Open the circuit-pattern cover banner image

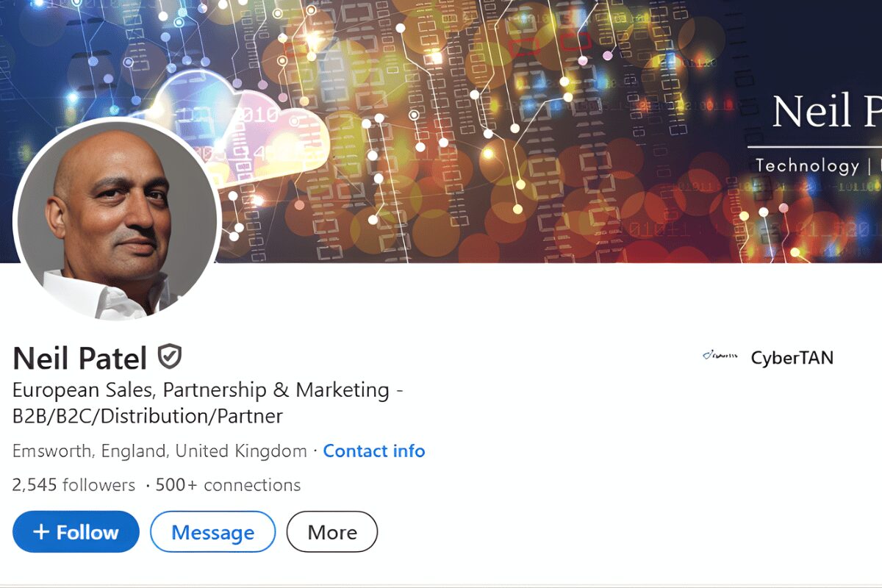[514, 110]
